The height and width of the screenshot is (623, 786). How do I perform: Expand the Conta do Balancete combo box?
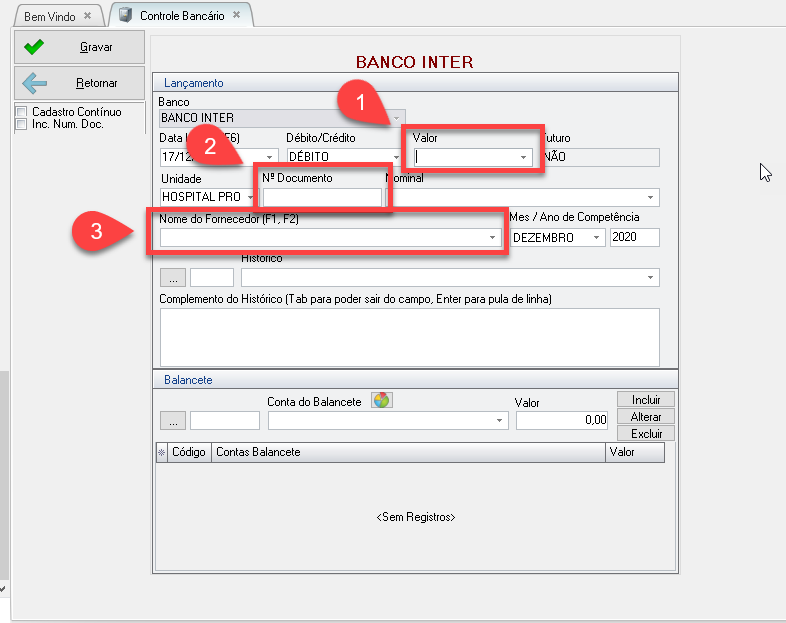coord(500,421)
